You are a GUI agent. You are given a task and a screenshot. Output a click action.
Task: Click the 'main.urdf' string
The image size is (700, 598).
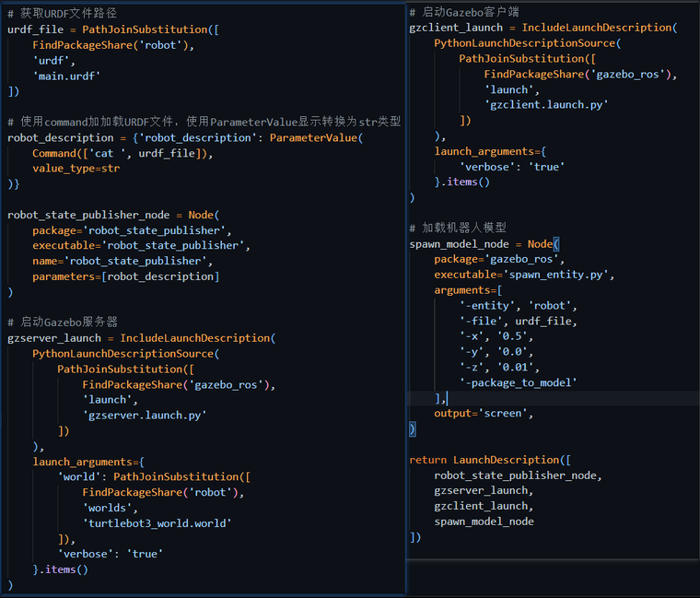click(x=66, y=76)
